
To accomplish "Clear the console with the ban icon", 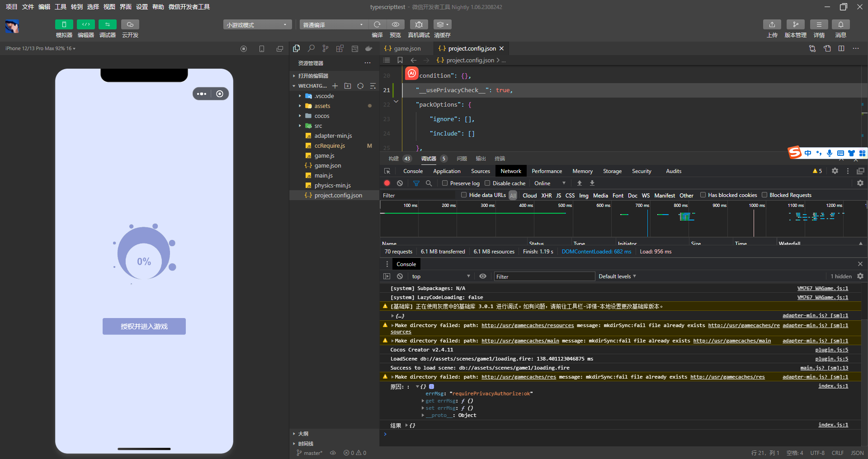I will (x=400, y=276).
